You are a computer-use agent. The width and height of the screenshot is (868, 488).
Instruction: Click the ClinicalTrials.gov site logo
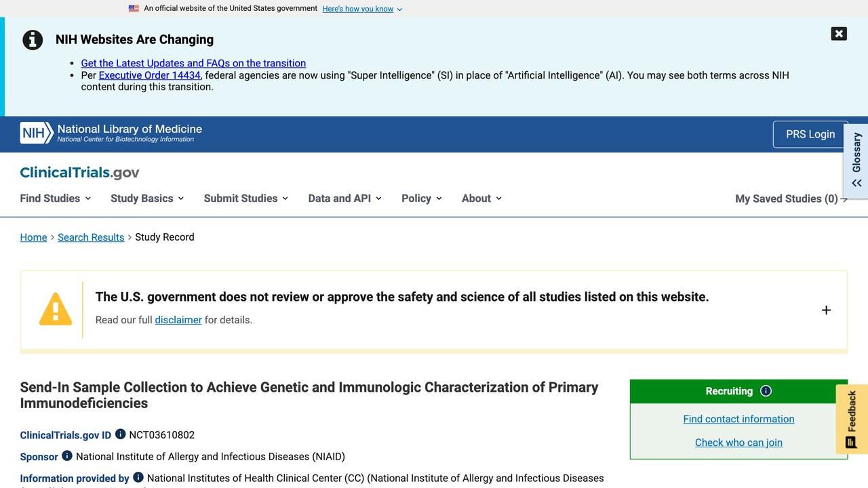point(79,172)
